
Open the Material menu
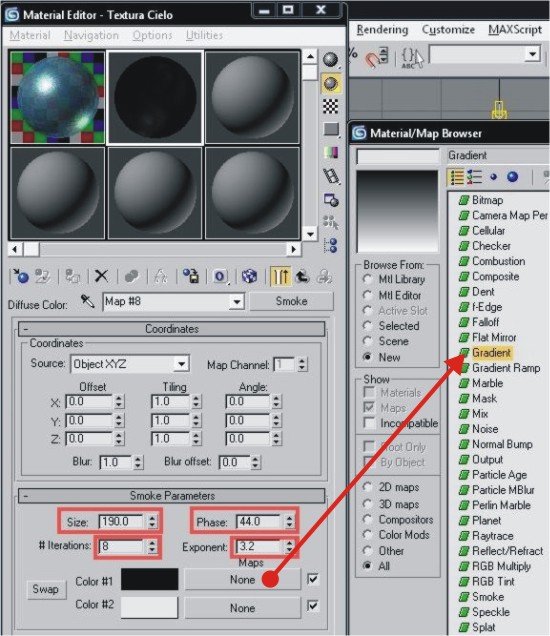30,35
